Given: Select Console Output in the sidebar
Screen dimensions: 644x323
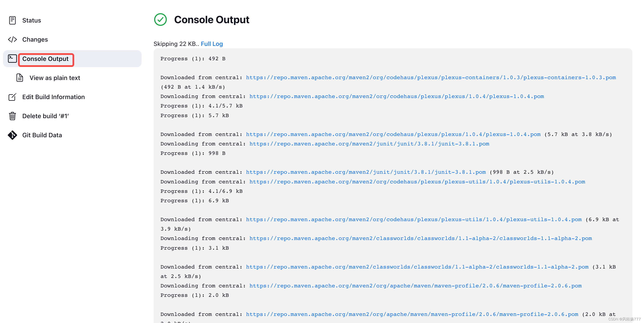Looking at the screenshot, I should click(x=45, y=59).
